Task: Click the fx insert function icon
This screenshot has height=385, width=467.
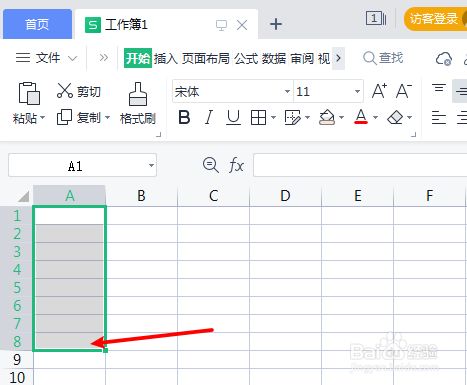Action: pyautogui.click(x=236, y=165)
